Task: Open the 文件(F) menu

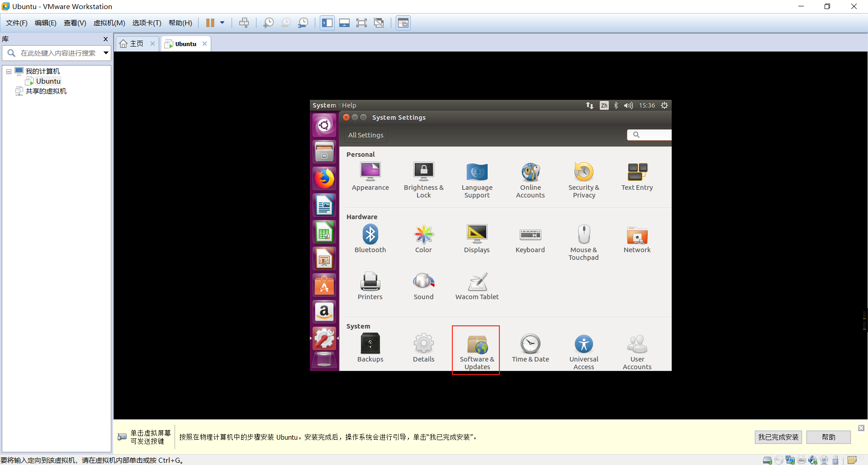Action: (x=17, y=23)
